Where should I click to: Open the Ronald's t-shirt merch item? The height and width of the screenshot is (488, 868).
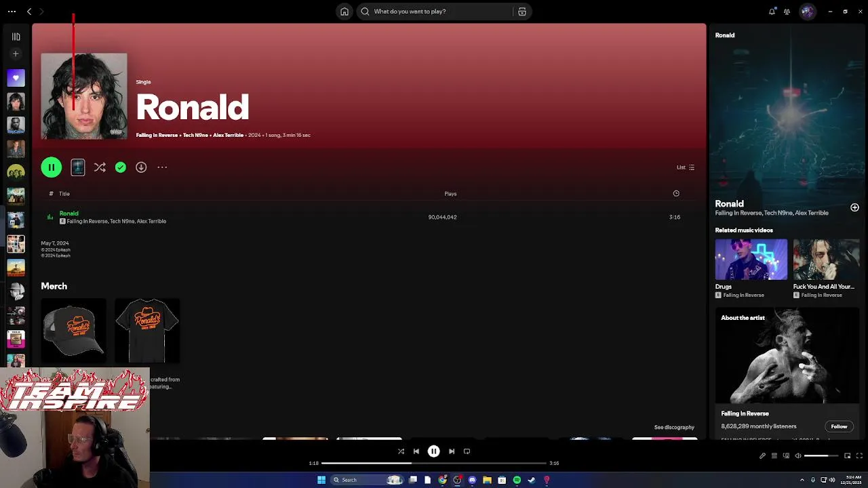[147, 331]
